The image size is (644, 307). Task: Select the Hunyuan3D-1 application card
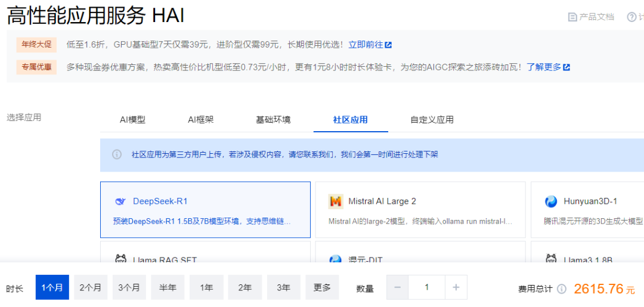pos(587,210)
